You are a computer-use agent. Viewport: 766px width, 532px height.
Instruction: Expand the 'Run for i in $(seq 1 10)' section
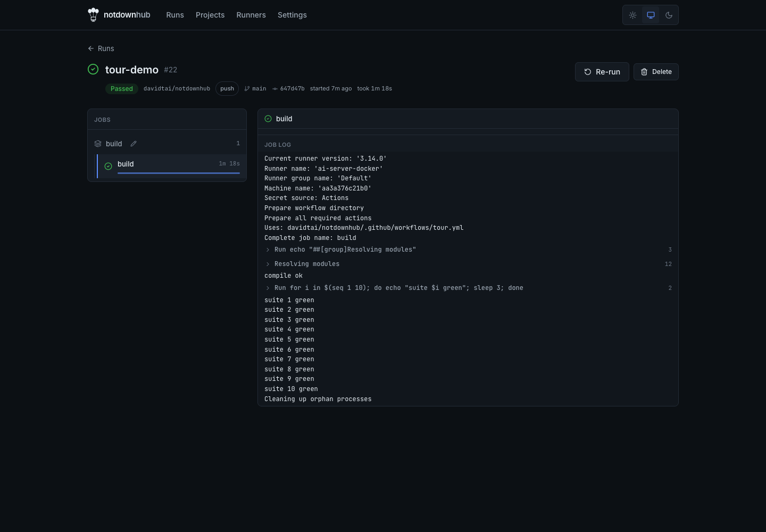point(468,288)
